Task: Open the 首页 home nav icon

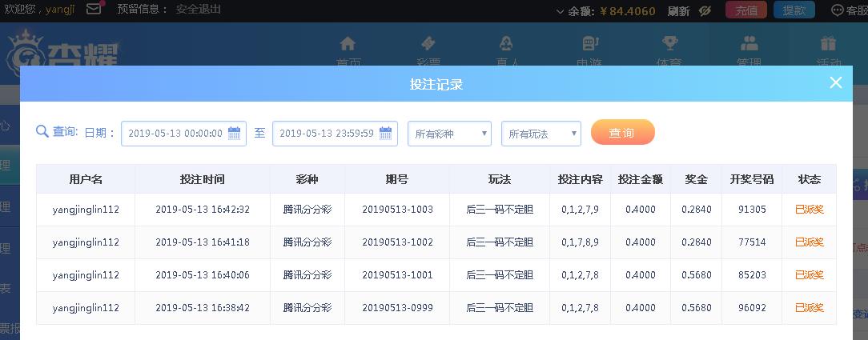Action: (348, 43)
